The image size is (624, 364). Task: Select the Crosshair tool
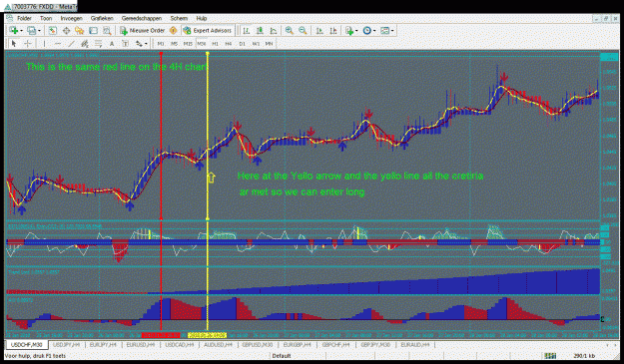28,44
